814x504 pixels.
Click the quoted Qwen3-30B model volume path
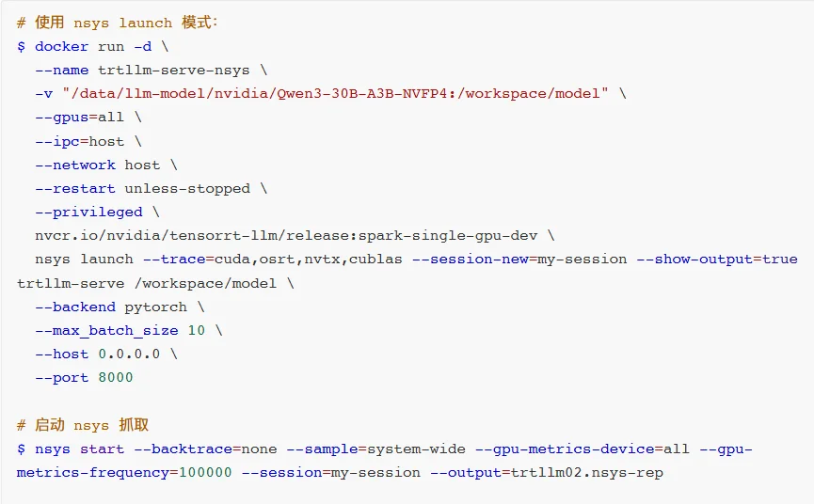click(x=333, y=93)
